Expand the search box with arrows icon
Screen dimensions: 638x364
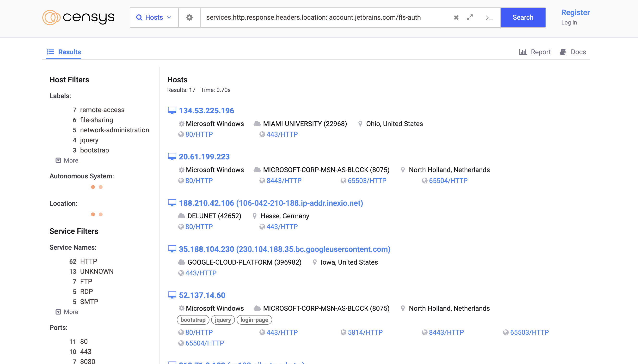(x=470, y=18)
